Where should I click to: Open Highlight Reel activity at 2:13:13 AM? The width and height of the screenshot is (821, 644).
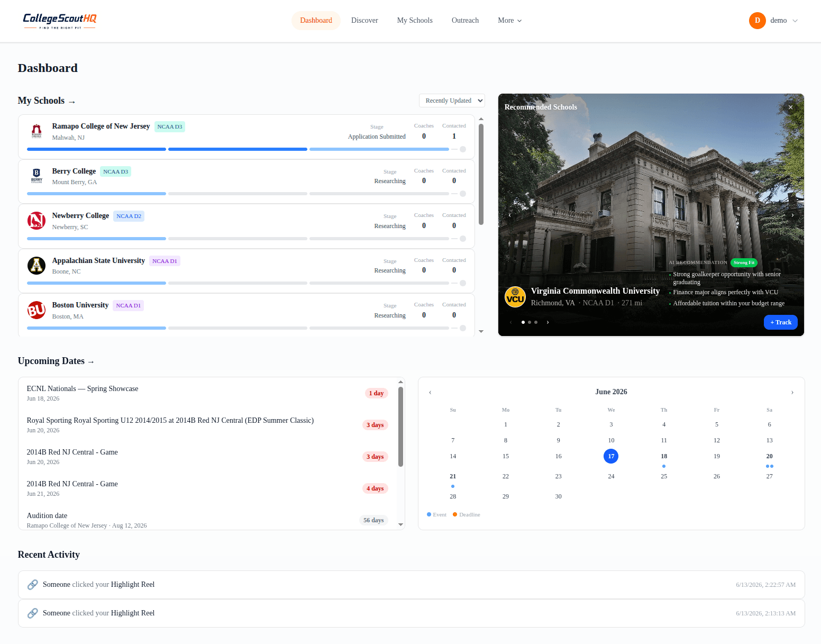[412, 613]
